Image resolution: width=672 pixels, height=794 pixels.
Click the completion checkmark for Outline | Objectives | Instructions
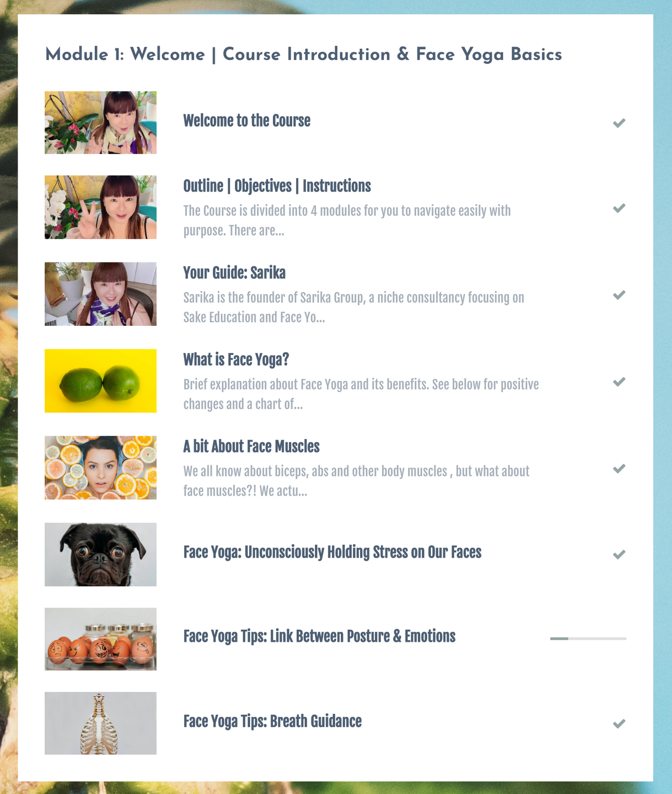coord(619,208)
